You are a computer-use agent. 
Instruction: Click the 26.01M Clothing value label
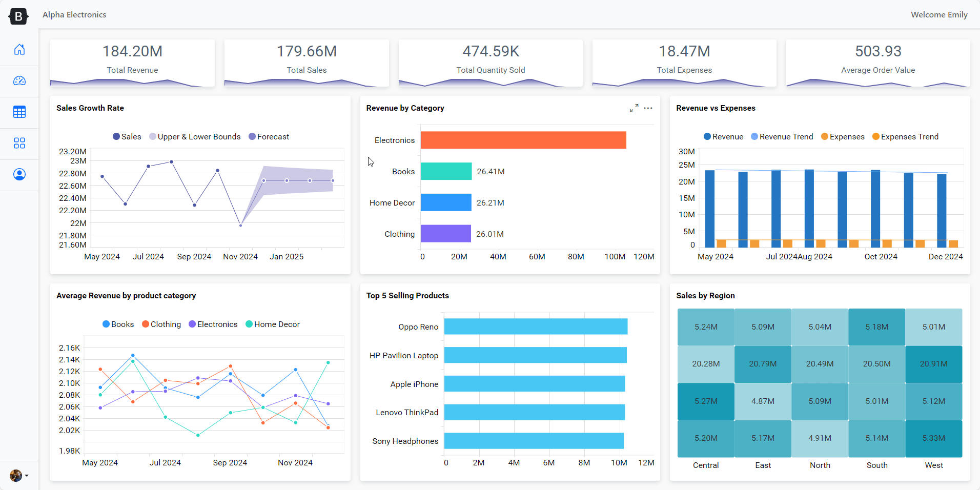490,234
